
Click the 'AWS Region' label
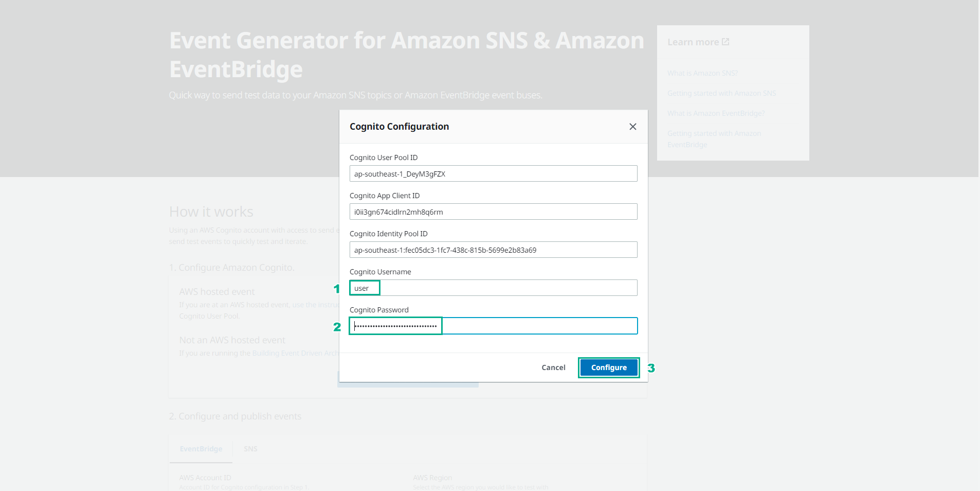pyautogui.click(x=432, y=478)
